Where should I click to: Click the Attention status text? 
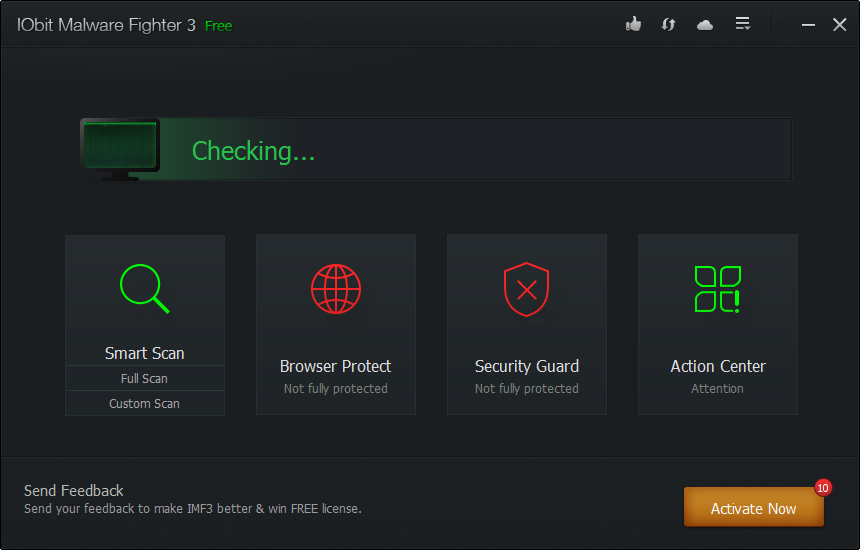(717, 389)
